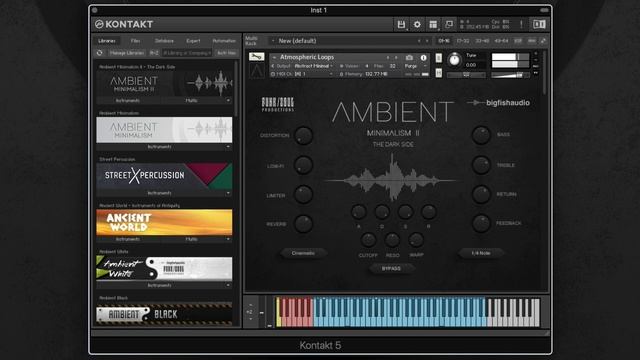The image size is (640, 360).
Task: Open the snapshot camera icon
Action: [409, 58]
